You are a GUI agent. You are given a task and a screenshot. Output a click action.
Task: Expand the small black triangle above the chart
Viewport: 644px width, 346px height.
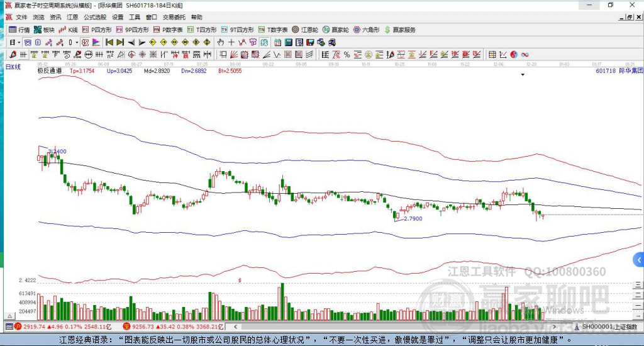coord(523,75)
